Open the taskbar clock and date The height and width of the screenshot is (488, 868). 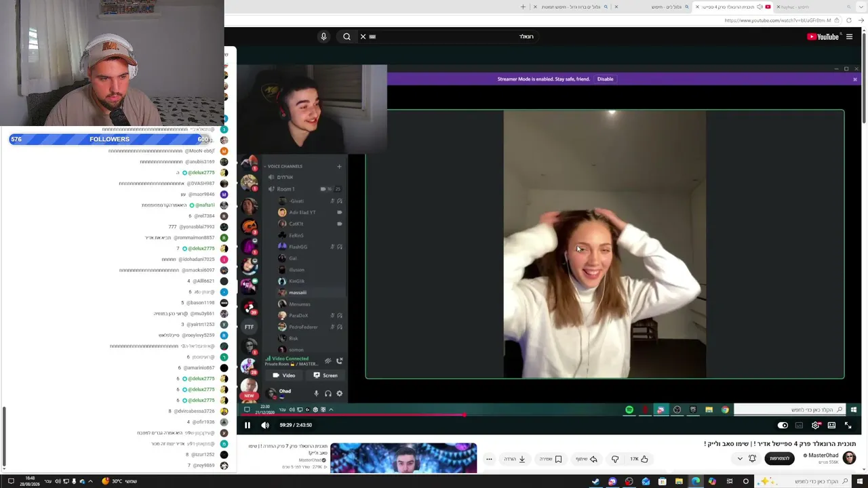(30, 481)
